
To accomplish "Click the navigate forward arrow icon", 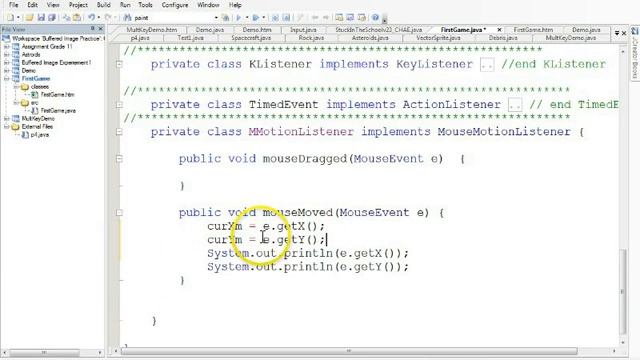I will click(x=326, y=18).
